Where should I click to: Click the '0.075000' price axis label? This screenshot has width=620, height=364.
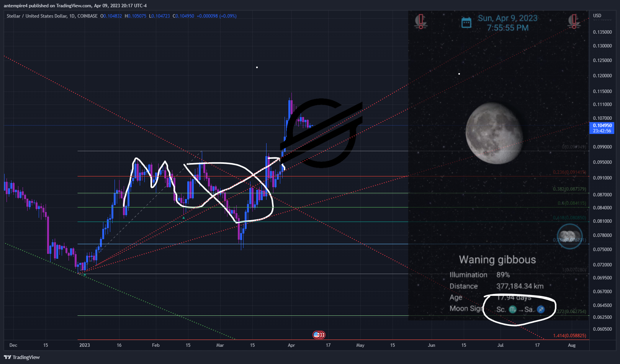pyautogui.click(x=602, y=250)
